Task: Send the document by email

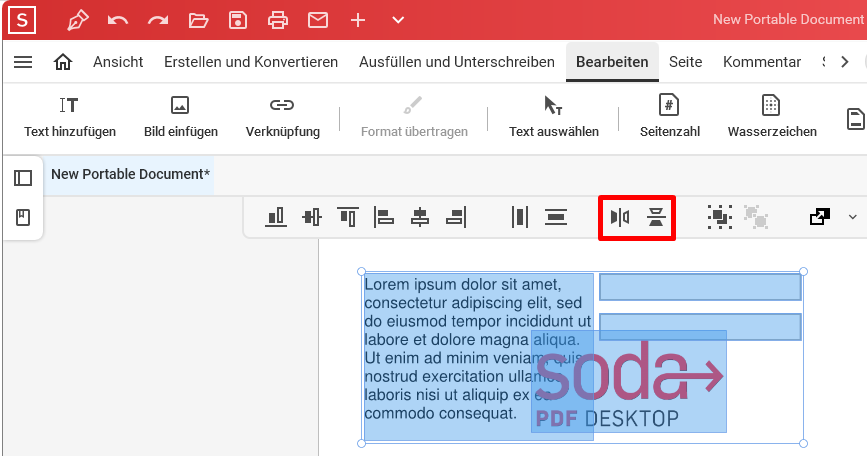Action: point(318,21)
